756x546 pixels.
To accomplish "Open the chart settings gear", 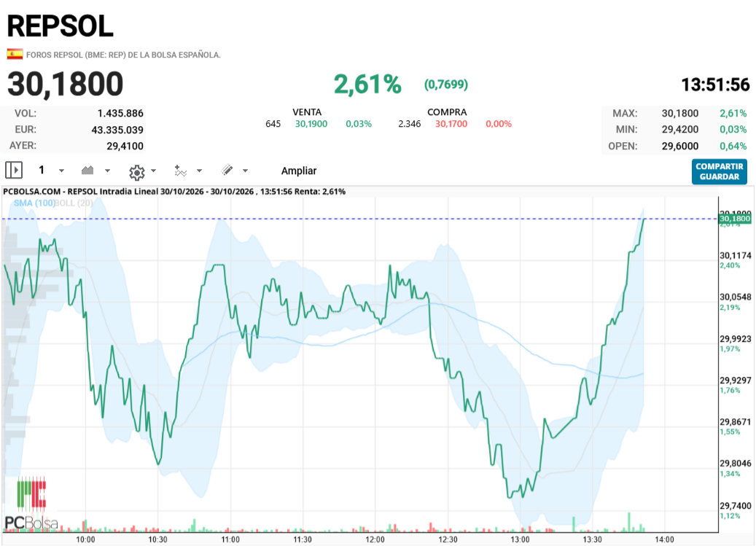I will 137,171.
